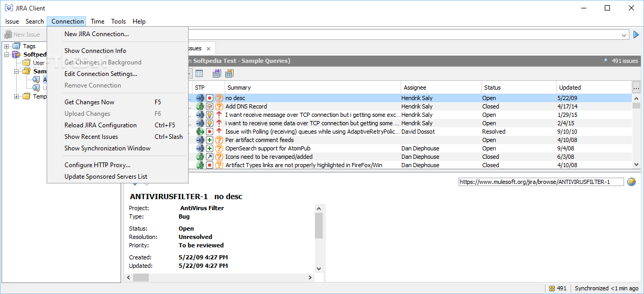Screen dimensions: 644x294
Task: Click status icon in 'Artifact Types links' row
Action: (x=200, y=165)
